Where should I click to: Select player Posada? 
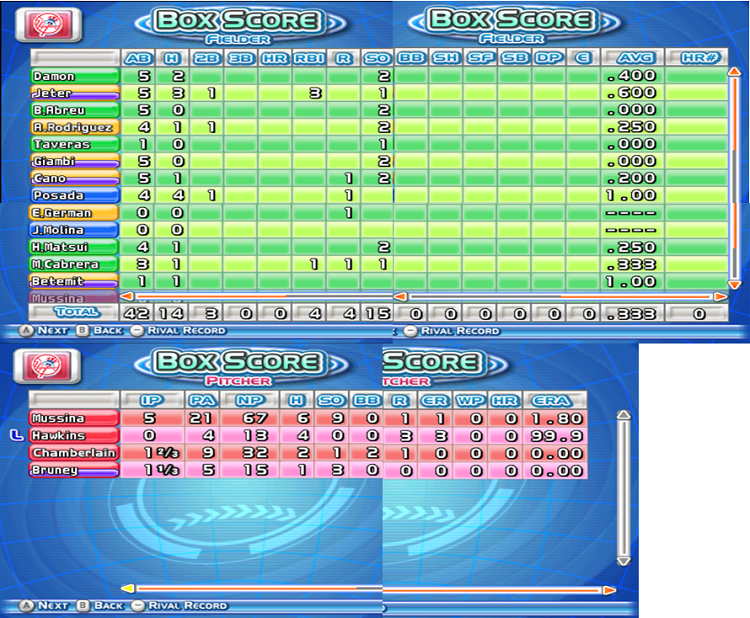pos(75,195)
